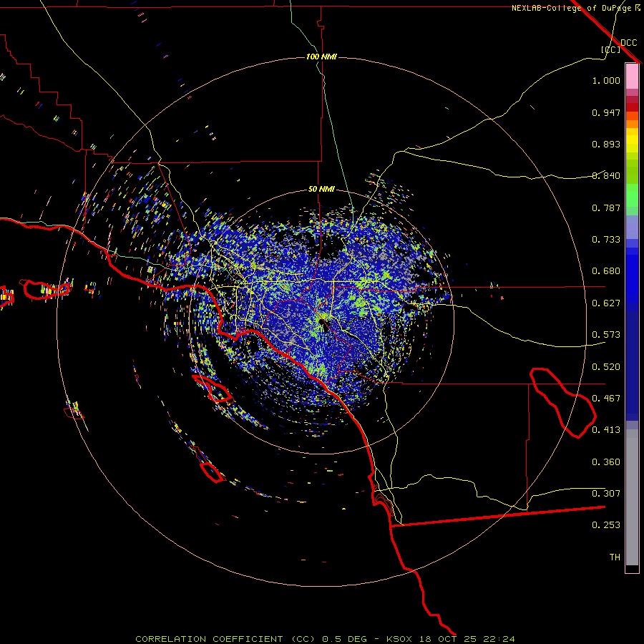
Task: Click the TH label on the scale
Action: point(615,557)
